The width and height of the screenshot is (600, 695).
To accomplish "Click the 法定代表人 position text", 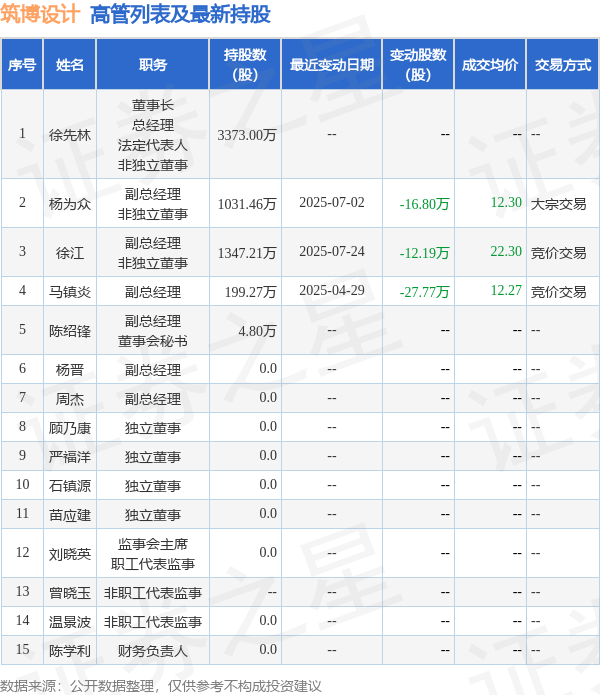I will click(152, 145).
